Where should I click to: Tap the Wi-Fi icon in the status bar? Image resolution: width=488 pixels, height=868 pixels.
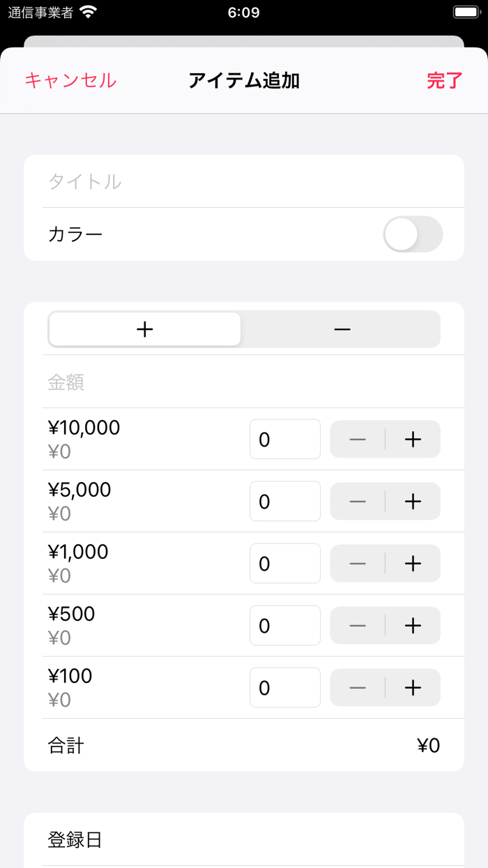click(88, 12)
